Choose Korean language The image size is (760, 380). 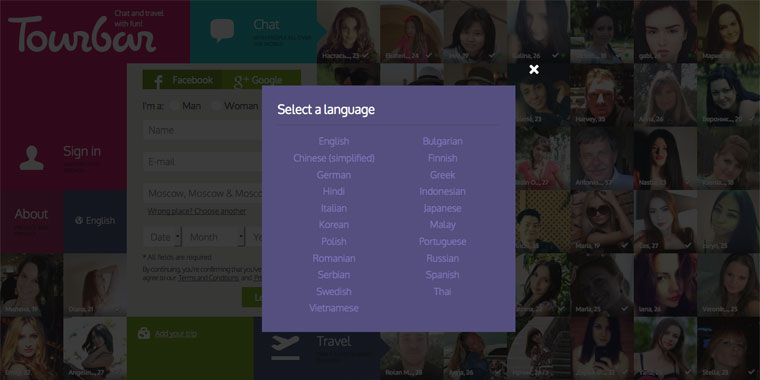333,224
